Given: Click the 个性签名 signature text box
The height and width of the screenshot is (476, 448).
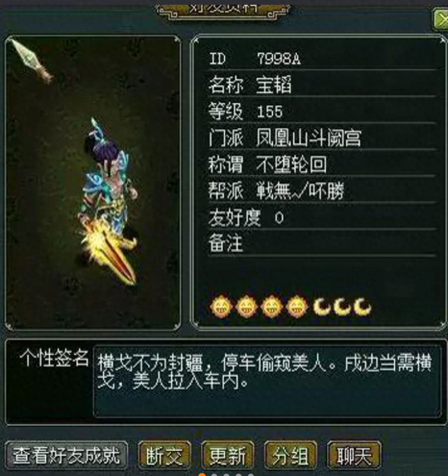Looking at the screenshot, I should point(267,381).
